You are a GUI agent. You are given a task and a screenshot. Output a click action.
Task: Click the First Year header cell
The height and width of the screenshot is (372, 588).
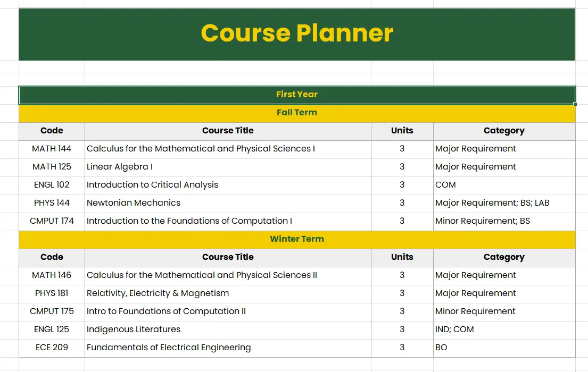(x=297, y=95)
